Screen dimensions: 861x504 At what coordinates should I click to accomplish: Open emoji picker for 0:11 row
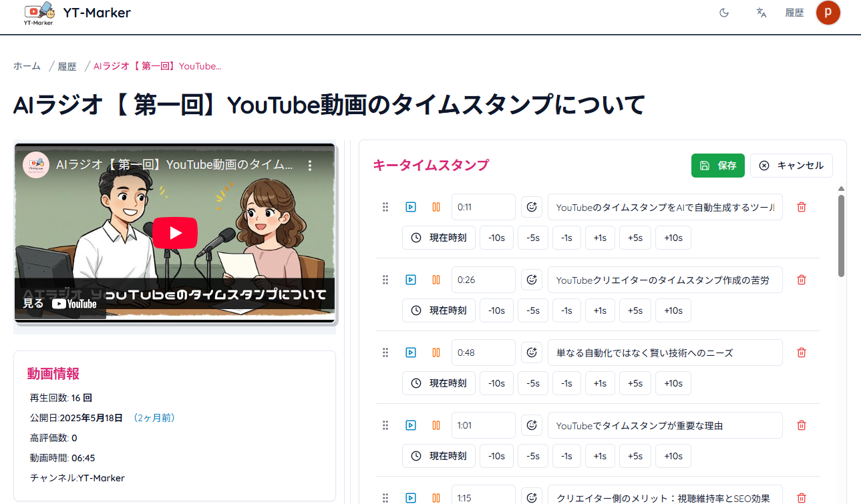point(532,207)
